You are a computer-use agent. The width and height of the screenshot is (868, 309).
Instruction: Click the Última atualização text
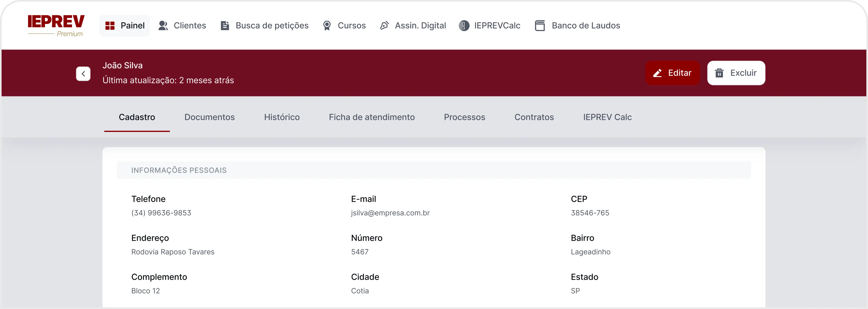point(168,80)
